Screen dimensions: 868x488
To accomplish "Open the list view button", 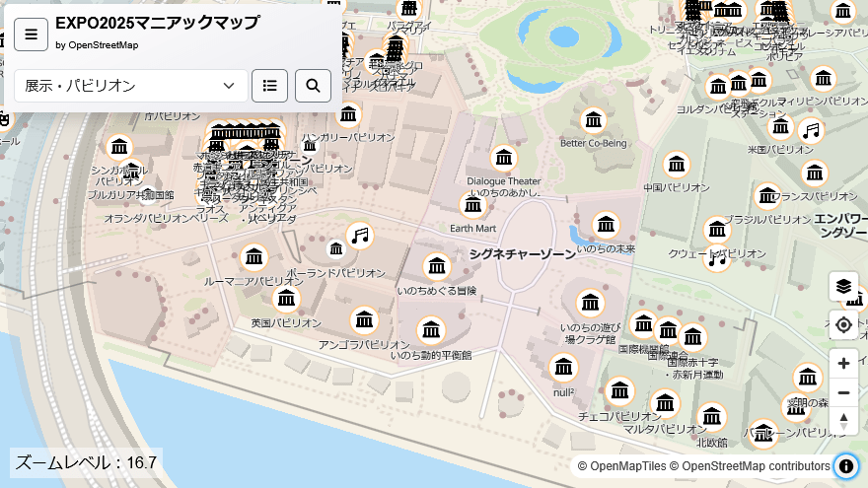I will coord(269,86).
